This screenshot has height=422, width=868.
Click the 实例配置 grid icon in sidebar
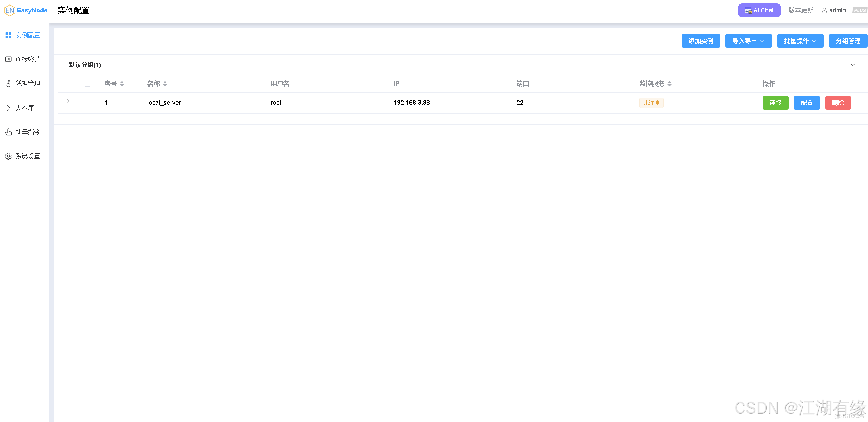tap(8, 35)
